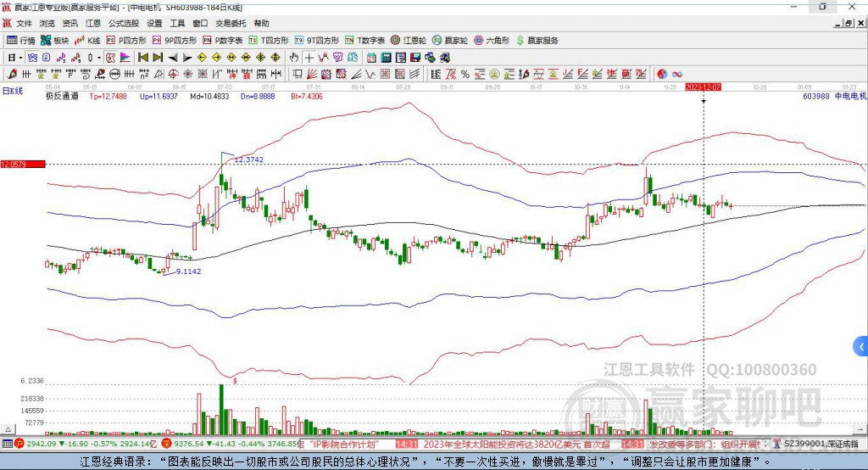
Task: Click the 12.3742 high price label
Action: (249, 159)
